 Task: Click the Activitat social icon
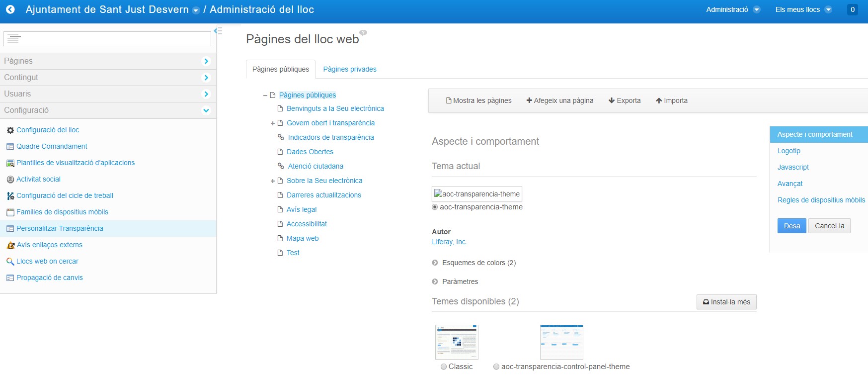click(x=10, y=180)
